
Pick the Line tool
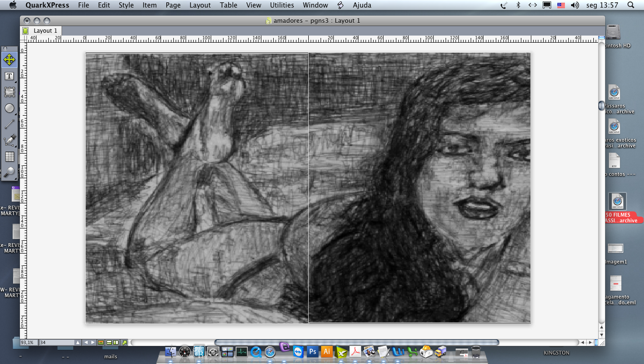(x=9, y=124)
